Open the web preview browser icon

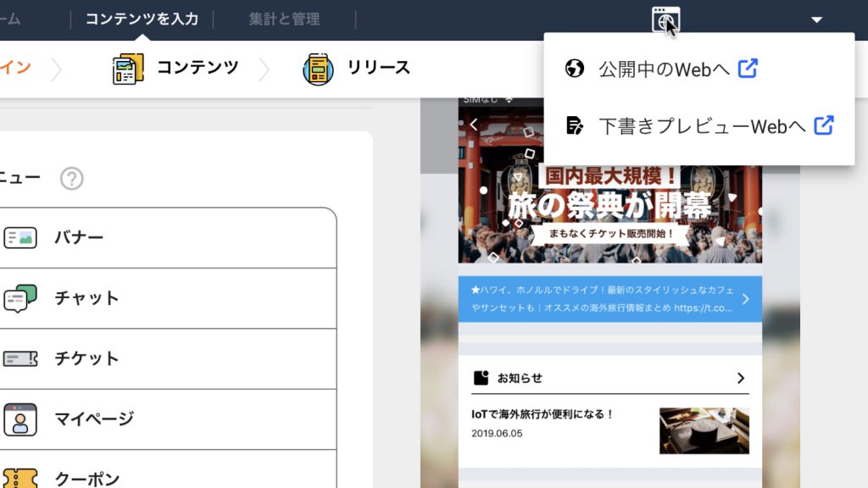(665, 20)
